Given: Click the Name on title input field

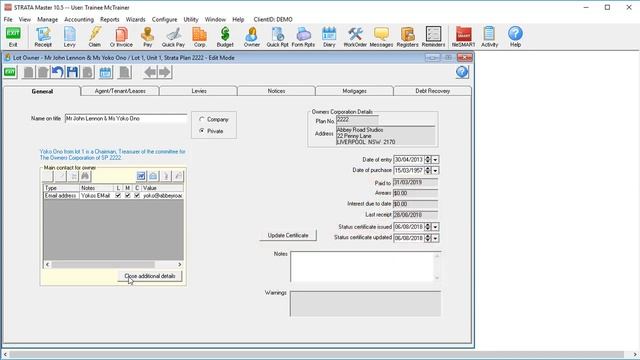Looking at the screenshot, I should click(126, 118).
